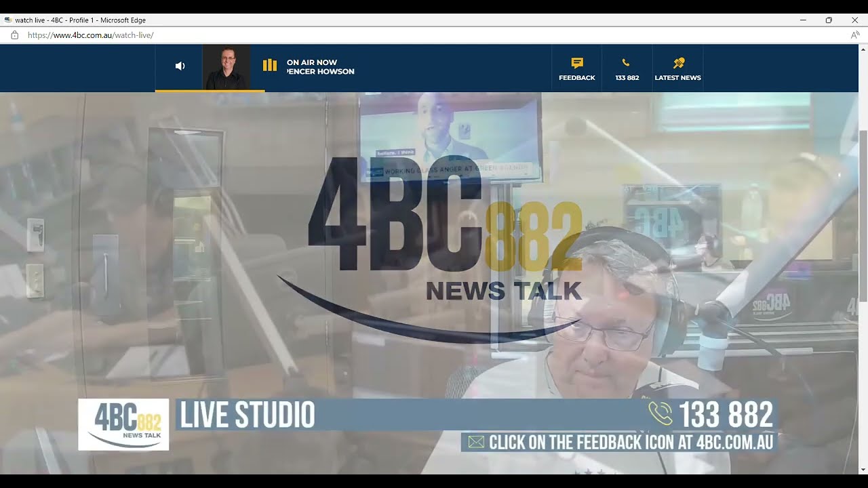Open the Feedback speech bubble icon
The image size is (868, 488).
(x=577, y=63)
